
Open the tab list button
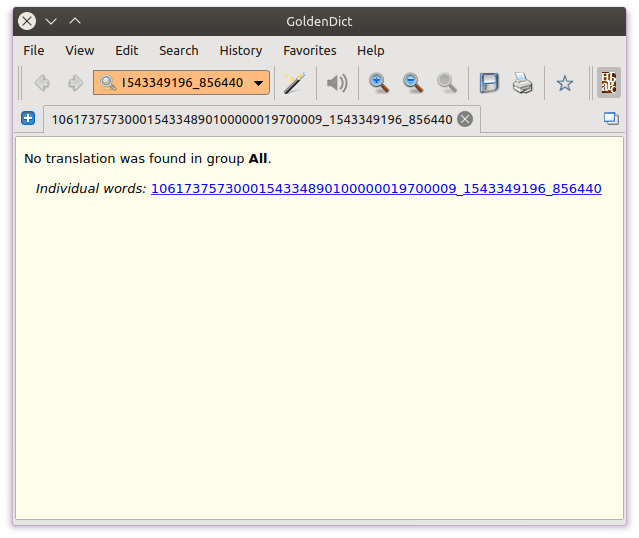[x=611, y=119]
